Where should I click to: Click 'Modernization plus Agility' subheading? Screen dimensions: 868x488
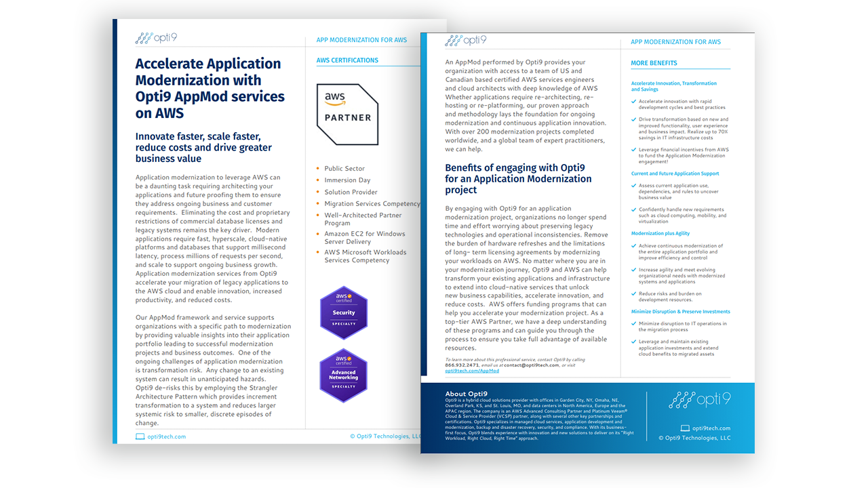(x=660, y=233)
